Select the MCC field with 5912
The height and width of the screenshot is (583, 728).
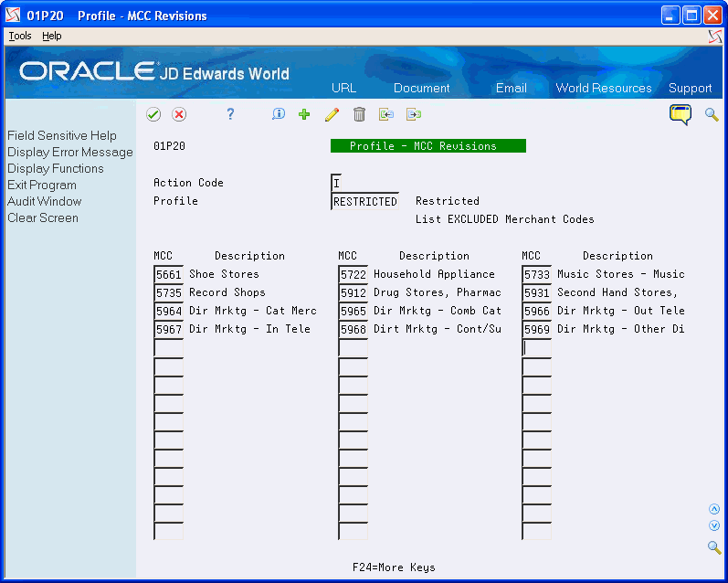353,292
